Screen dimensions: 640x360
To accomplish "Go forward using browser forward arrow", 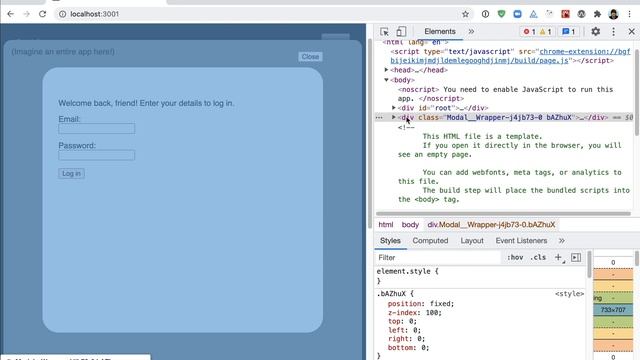I will point(27,14).
